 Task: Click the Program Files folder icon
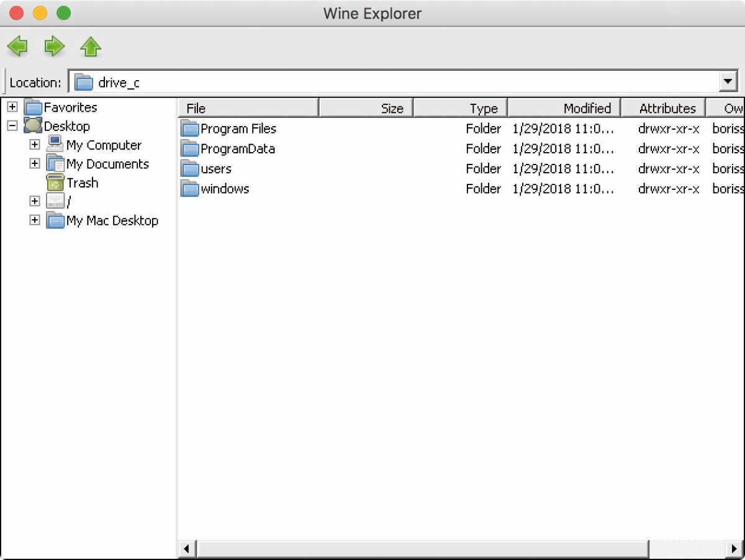190,129
